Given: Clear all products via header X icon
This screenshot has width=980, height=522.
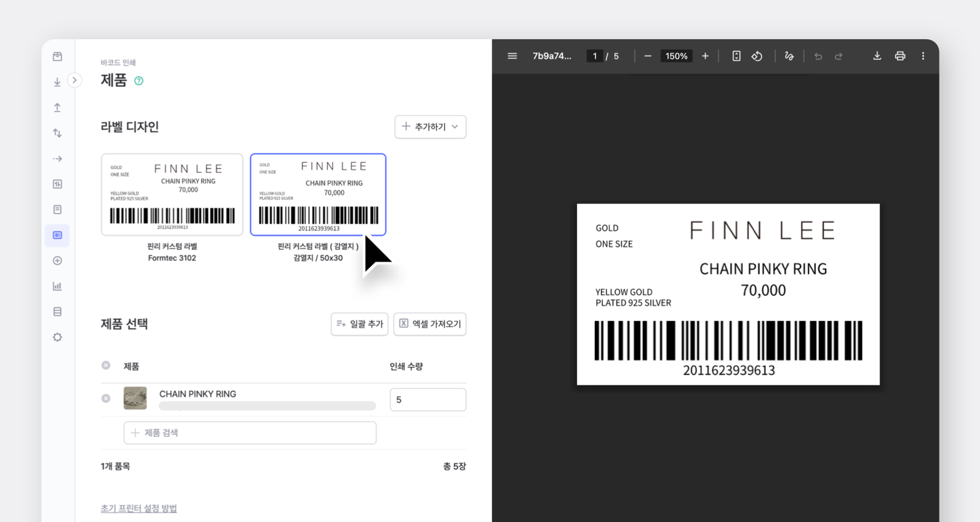Looking at the screenshot, I should 106,365.
